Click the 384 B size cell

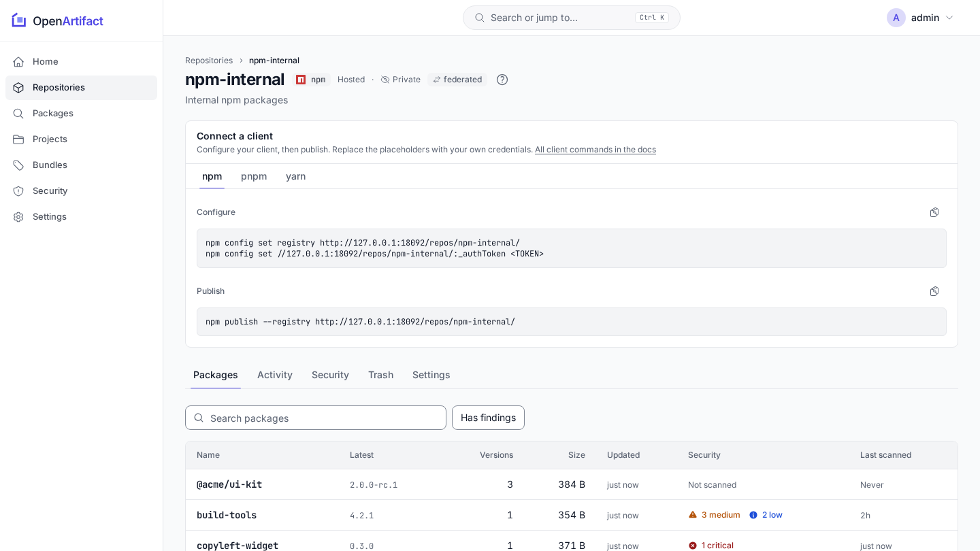(572, 484)
